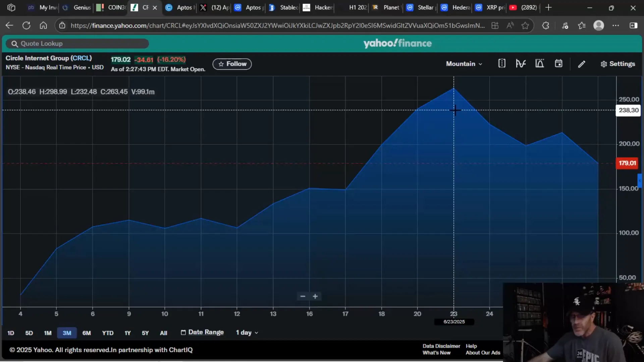Open the chart calendar events options
This screenshot has width=644, height=362.
pos(558,64)
